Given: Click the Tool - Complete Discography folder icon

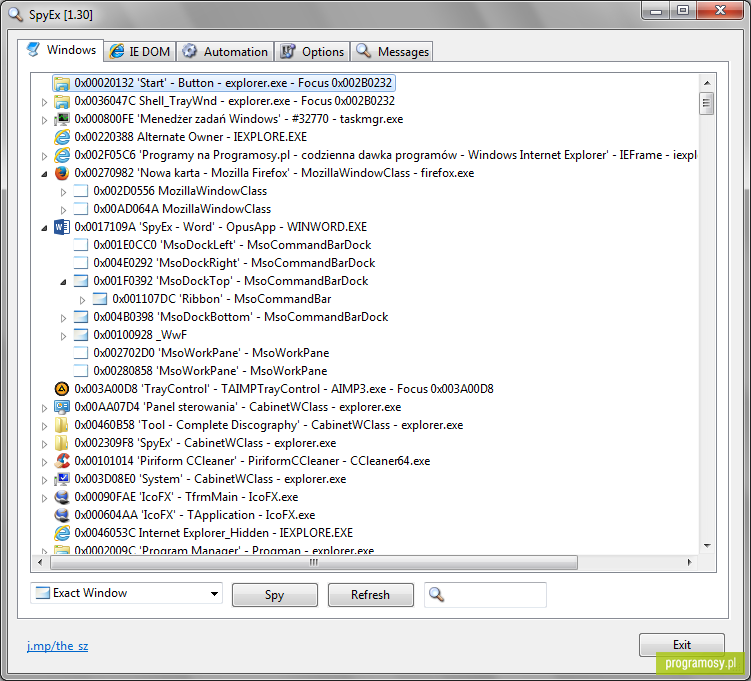Looking at the screenshot, I should click(x=62, y=425).
